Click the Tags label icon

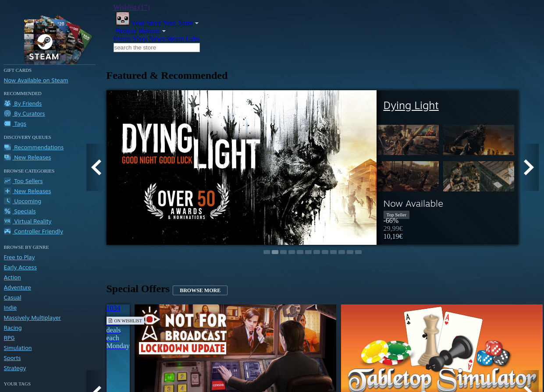tap(7, 124)
